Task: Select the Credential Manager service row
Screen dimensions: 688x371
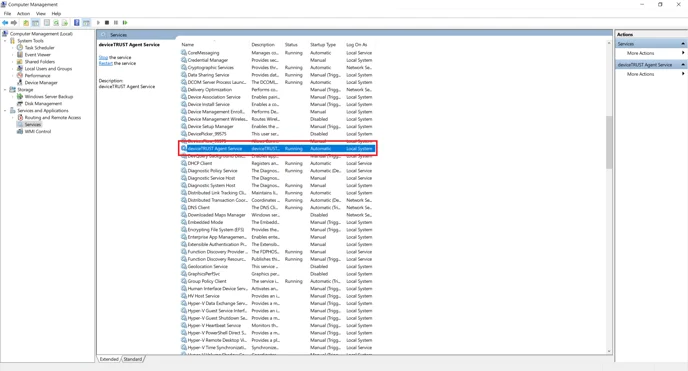Action: point(278,60)
